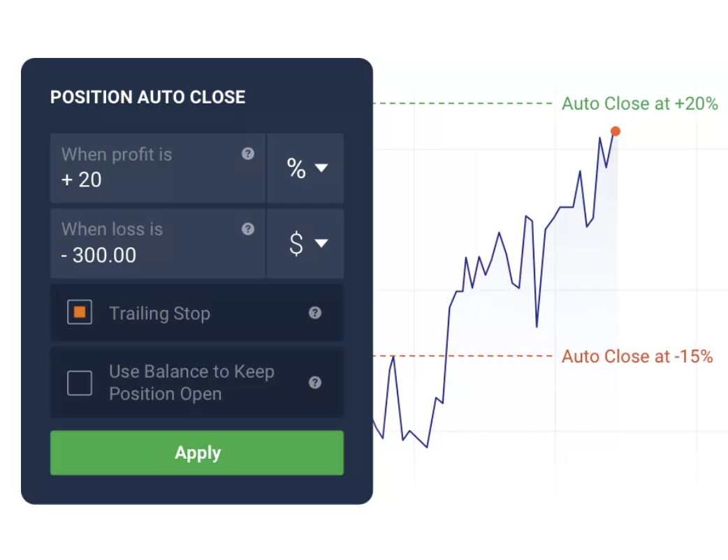The image size is (728, 560).
Task: Click the orange current price dot on chart
Action: tap(615, 131)
